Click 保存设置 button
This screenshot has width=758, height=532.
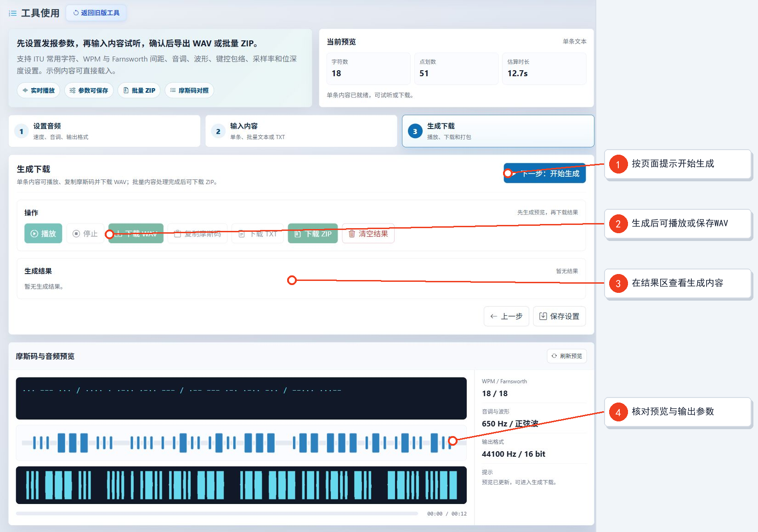click(559, 316)
